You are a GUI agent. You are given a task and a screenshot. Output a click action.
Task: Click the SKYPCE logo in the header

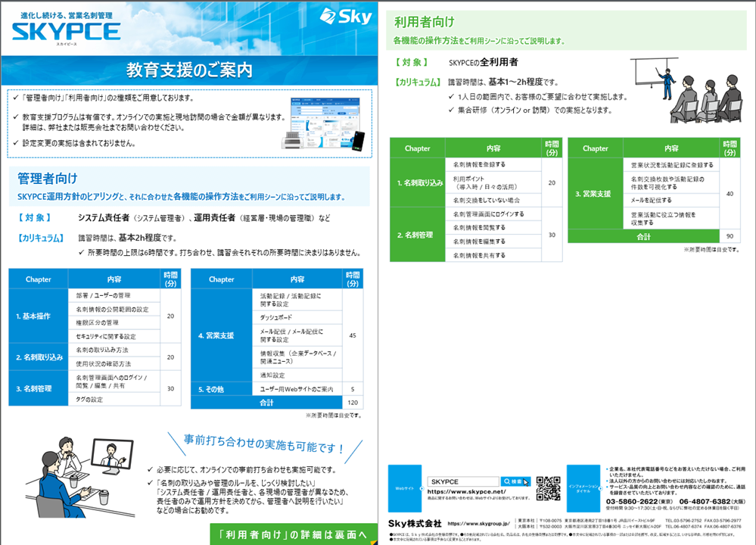(66, 30)
